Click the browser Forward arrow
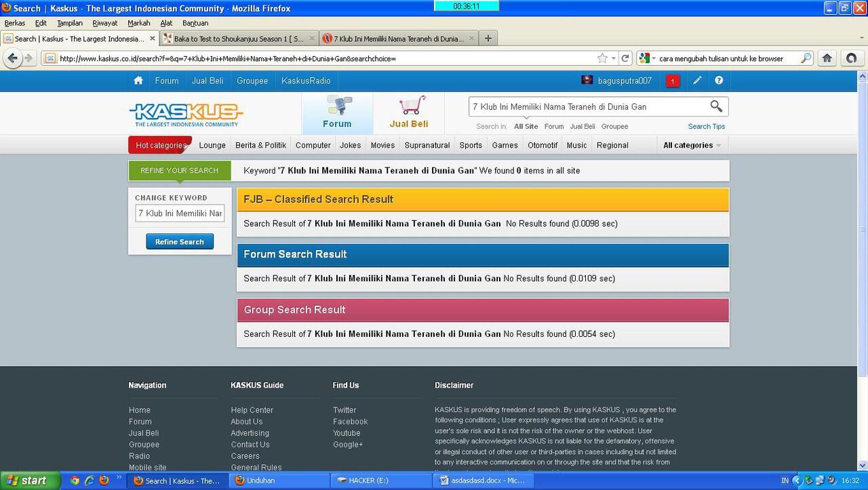The width and height of the screenshot is (868, 490). 28,58
